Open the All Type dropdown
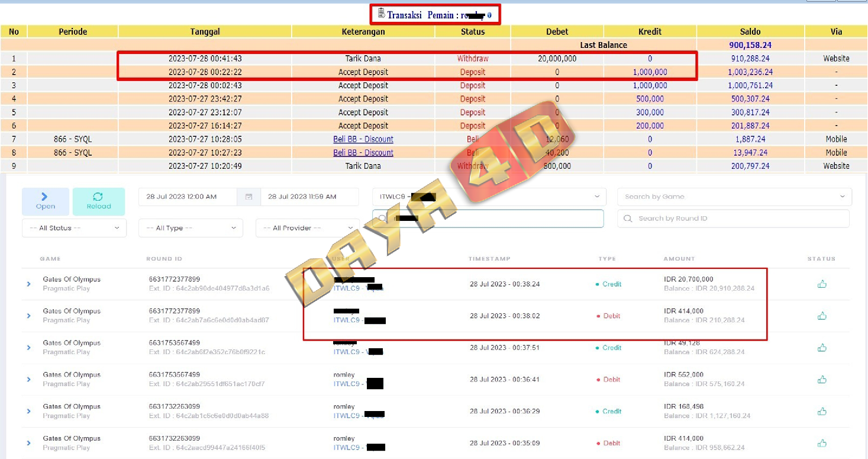The image size is (868, 459). tap(191, 228)
